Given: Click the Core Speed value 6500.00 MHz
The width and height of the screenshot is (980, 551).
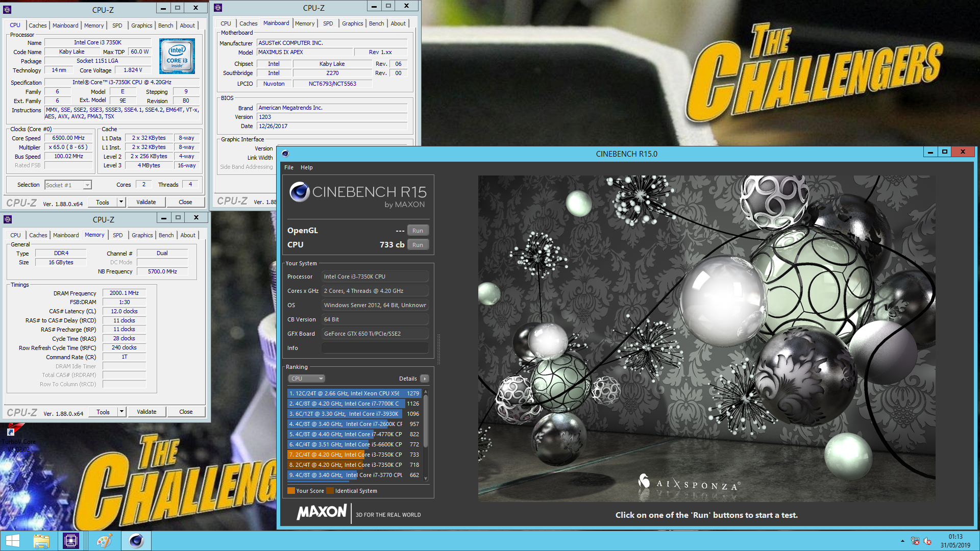Looking at the screenshot, I should tap(68, 138).
